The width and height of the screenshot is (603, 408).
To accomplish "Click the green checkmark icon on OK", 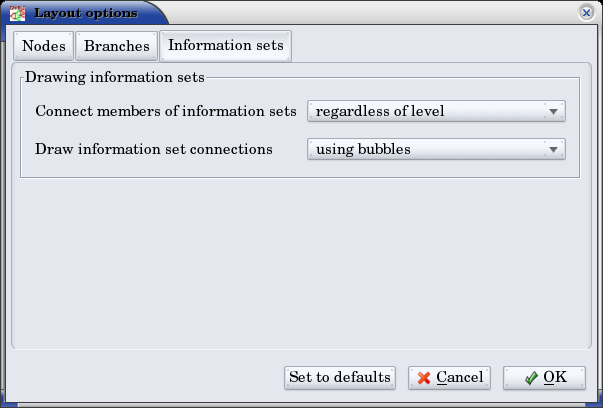I will click(531, 378).
